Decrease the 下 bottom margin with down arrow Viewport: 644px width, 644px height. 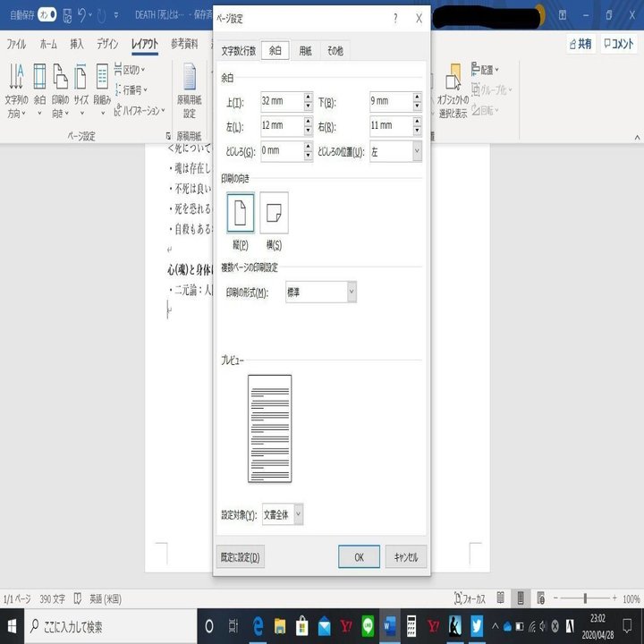(x=417, y=106)
